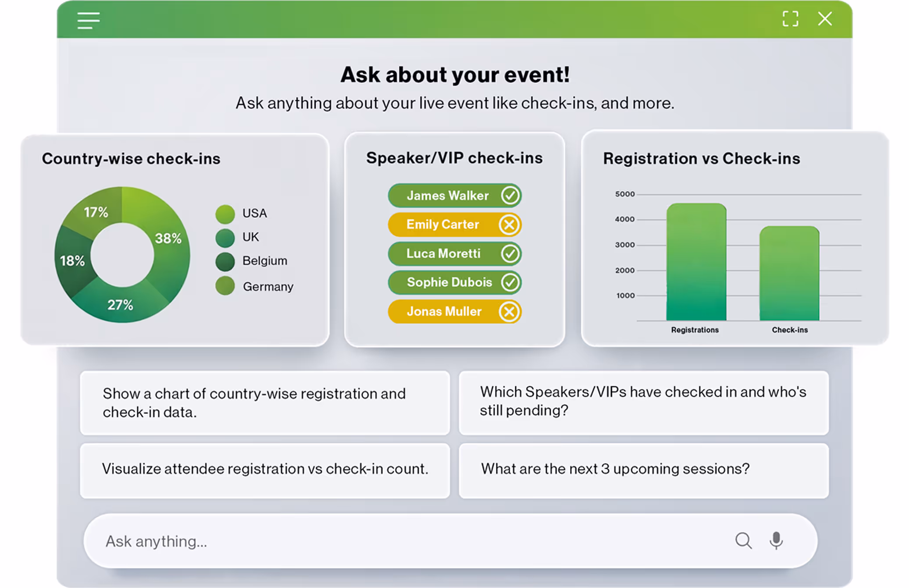Click the search magnifier icon
The width and height of the screenshot is (909, 588).
[743, 541]
